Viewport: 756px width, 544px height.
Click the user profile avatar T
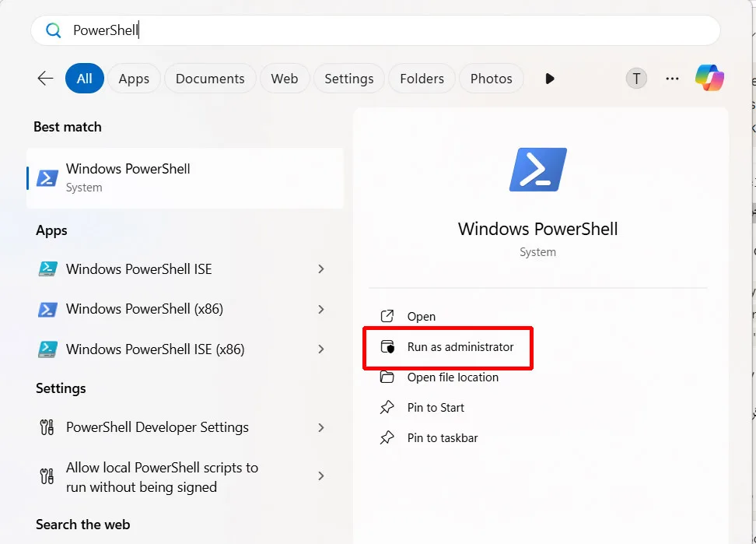point(636,79)
